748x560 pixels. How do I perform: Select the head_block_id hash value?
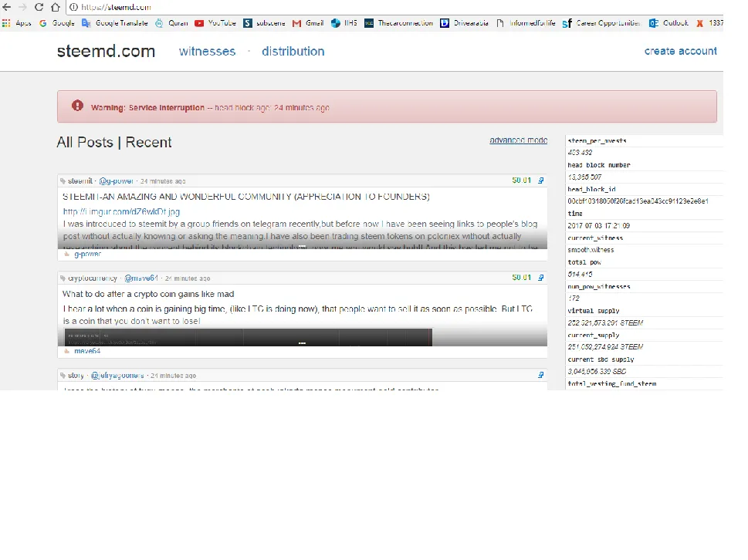point(638,201)
